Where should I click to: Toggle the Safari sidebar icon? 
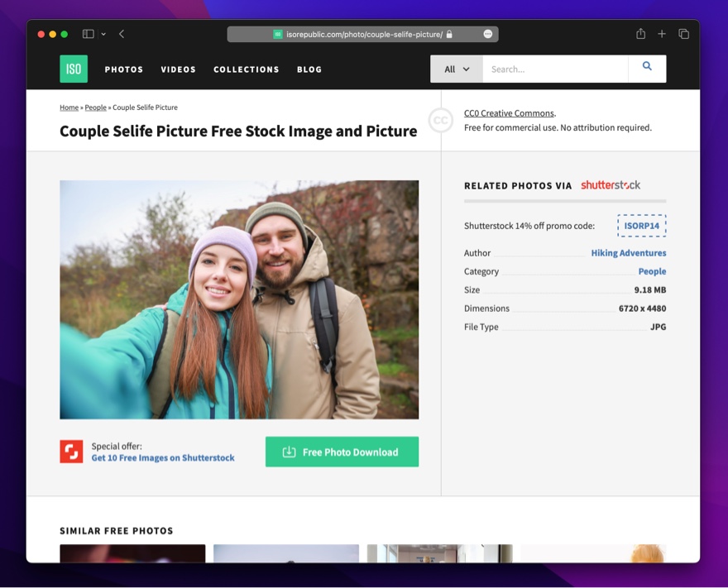tap(88, 34)
